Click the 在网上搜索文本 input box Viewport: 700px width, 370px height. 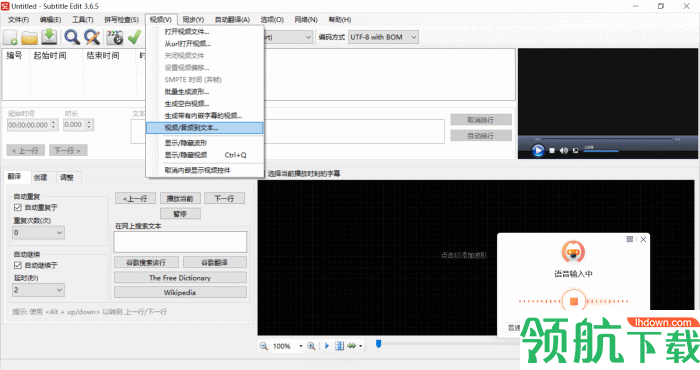pos(180,242)
